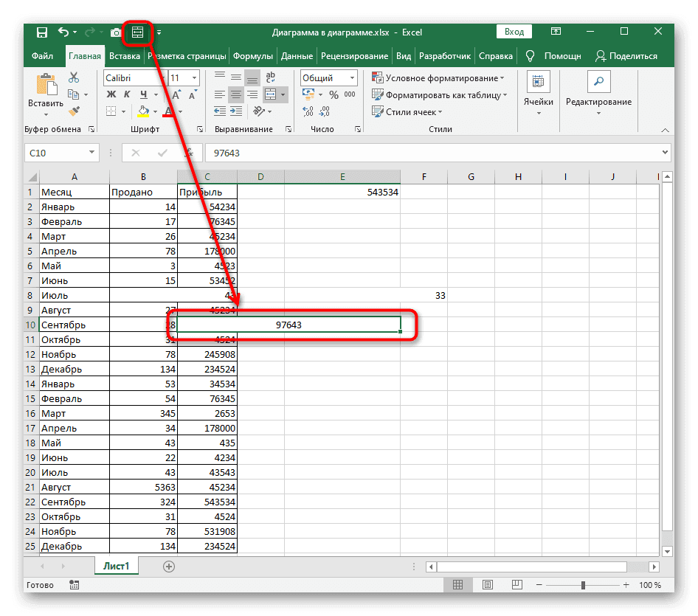Click the Cut scissors icon

pos(74,77)
